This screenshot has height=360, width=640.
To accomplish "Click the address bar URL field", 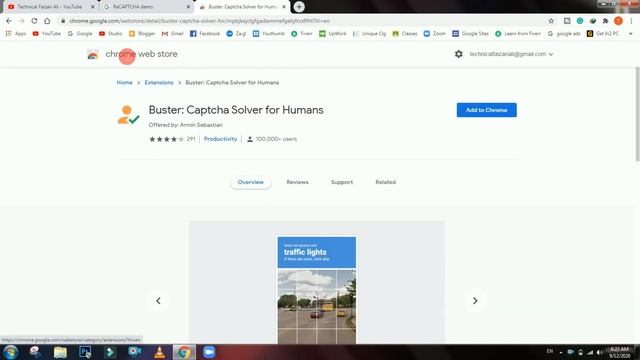I will pyautogui.click(x=302, y=21).
